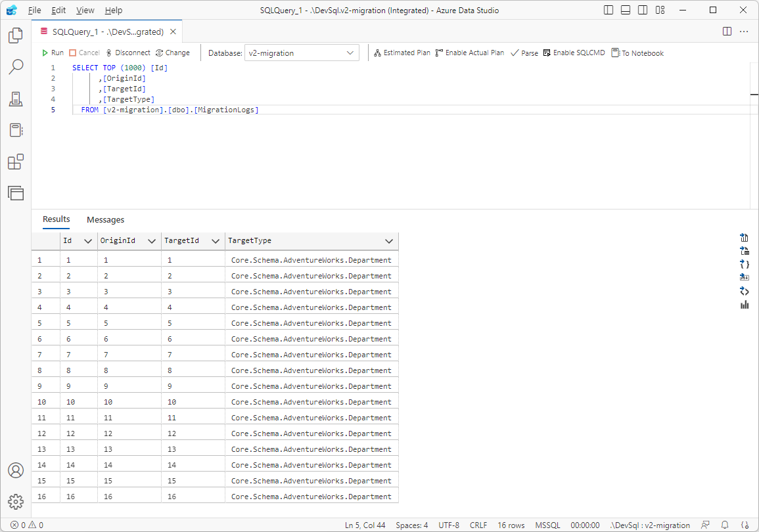View results as Chart icon
The height and width of the screenshot is (532, 759).
(x=744, y=304)
